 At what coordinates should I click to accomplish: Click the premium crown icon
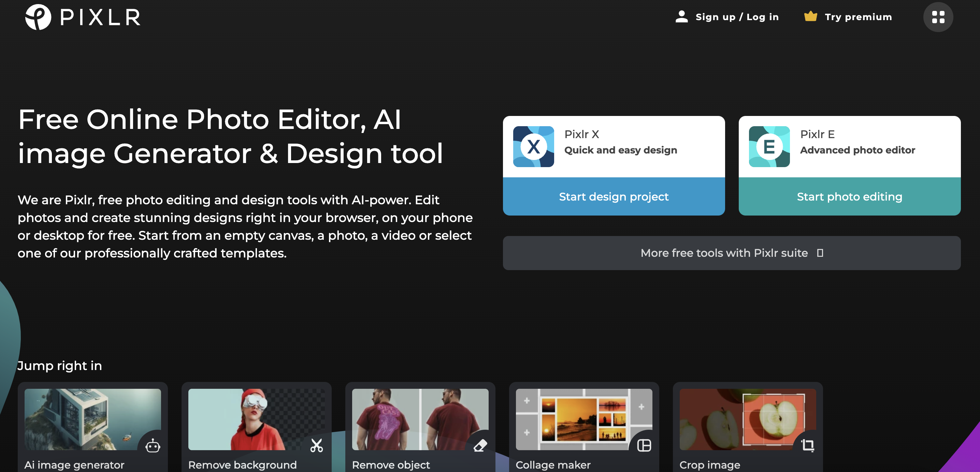pyautogui.click(x=810, y=16)
